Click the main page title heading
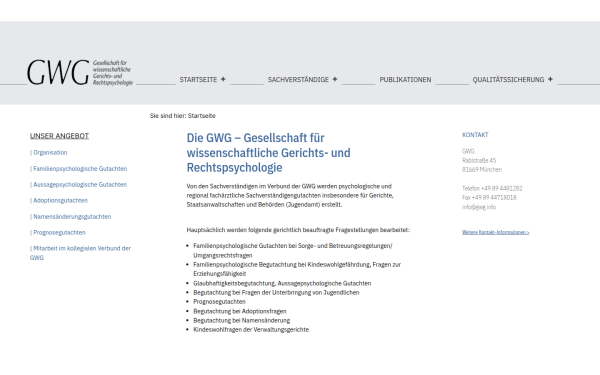The image size is (600, 375). [268, 152]
